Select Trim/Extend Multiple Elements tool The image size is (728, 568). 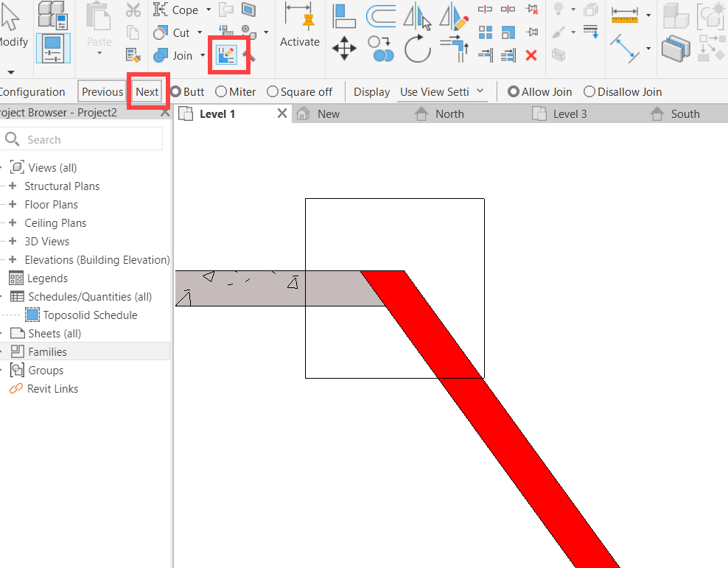click(508, 56)
